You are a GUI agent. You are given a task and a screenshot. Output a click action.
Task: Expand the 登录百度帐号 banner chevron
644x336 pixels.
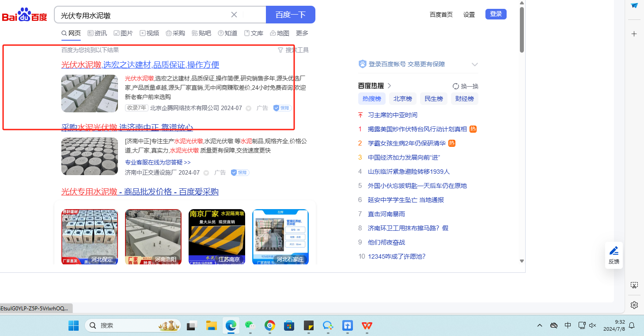tap(475, 65)
